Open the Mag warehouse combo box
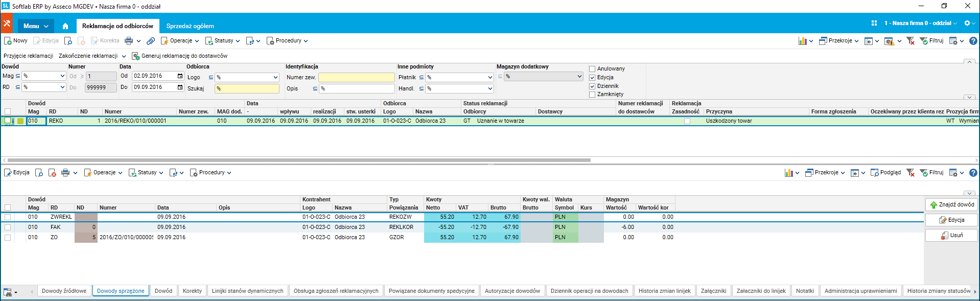 [x=44, y=76]
